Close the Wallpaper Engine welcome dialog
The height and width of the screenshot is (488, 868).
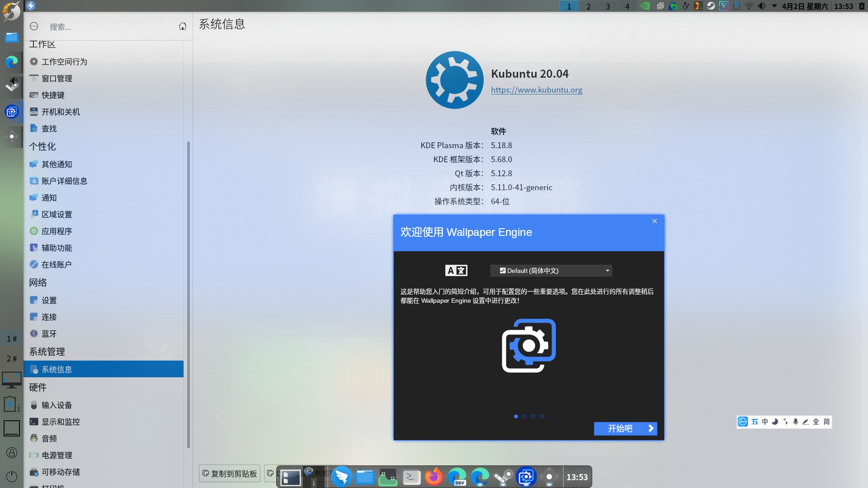[x=654, y=221]
